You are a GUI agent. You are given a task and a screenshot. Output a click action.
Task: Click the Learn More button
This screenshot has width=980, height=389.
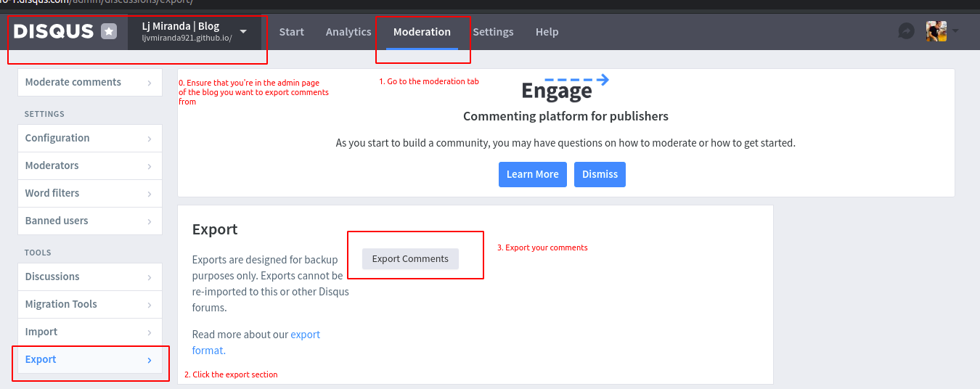pos(532,174)
